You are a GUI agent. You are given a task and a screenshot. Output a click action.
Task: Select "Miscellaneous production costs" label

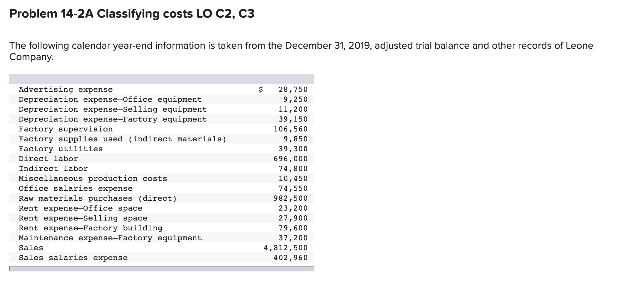[93, 179]
